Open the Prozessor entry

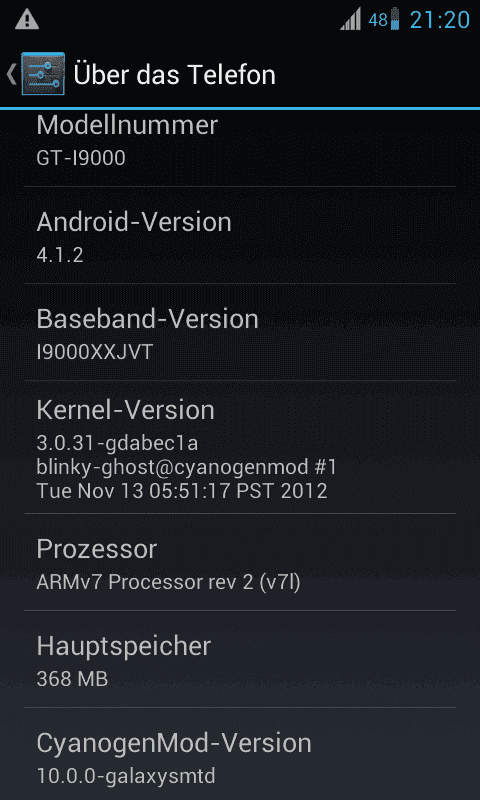point(240,562)
